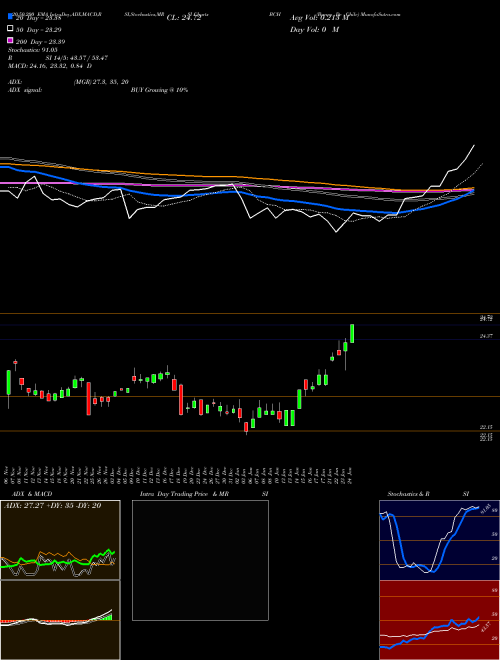Click the 'SI 14/3: 43.57 / 53.47' reading
500x660 pixels.
coord(77,58)
